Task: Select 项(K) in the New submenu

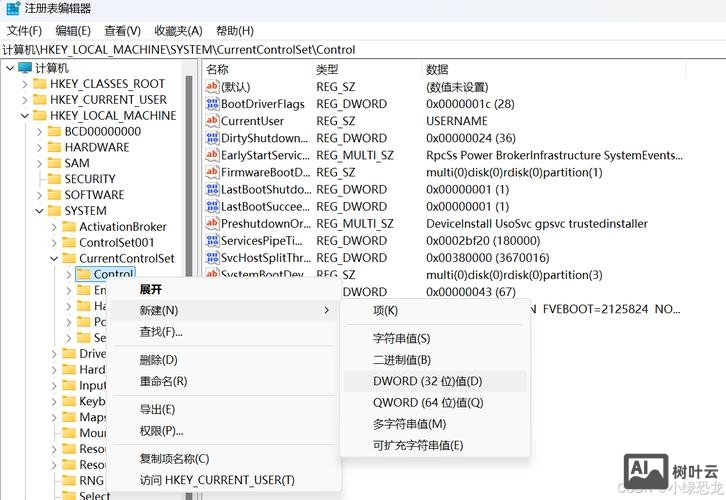Action: 435,311
